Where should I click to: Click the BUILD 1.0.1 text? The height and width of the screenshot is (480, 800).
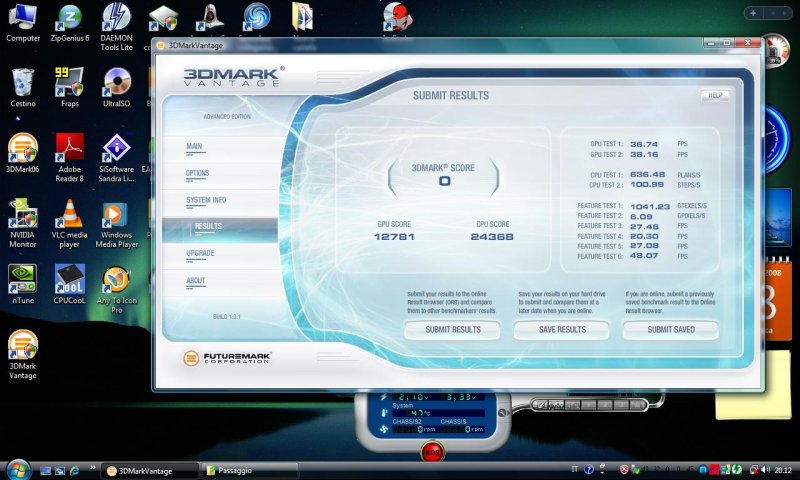point(227,317)
